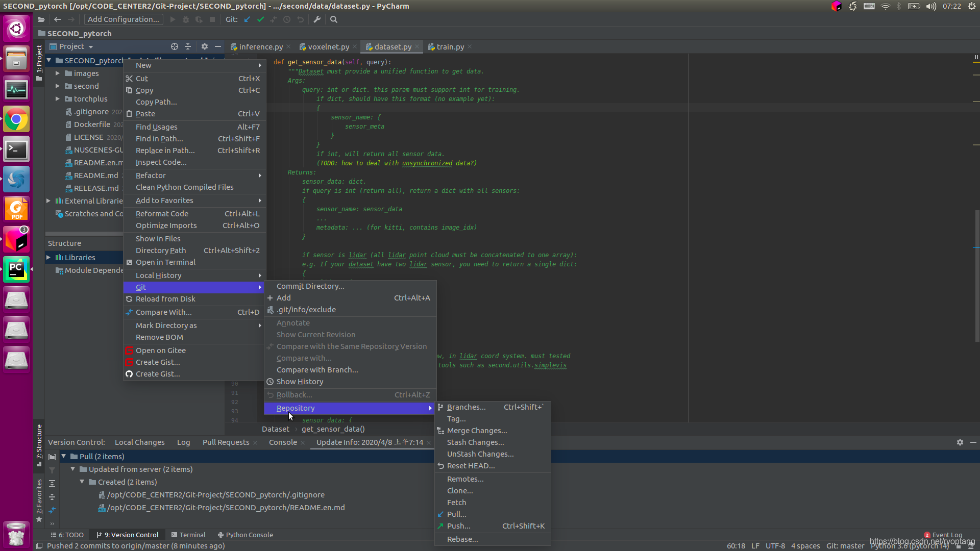Switch to the train.py editor tab

450,46
